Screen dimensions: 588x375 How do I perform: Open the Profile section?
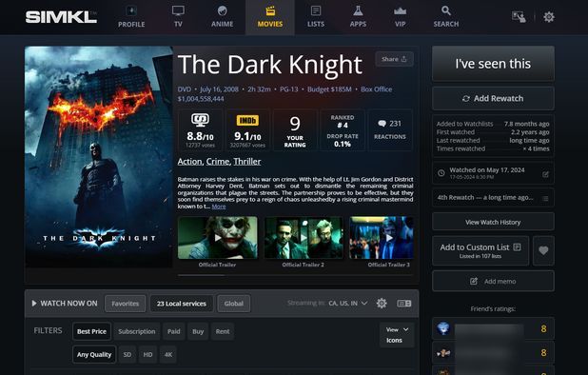[131, 17]
